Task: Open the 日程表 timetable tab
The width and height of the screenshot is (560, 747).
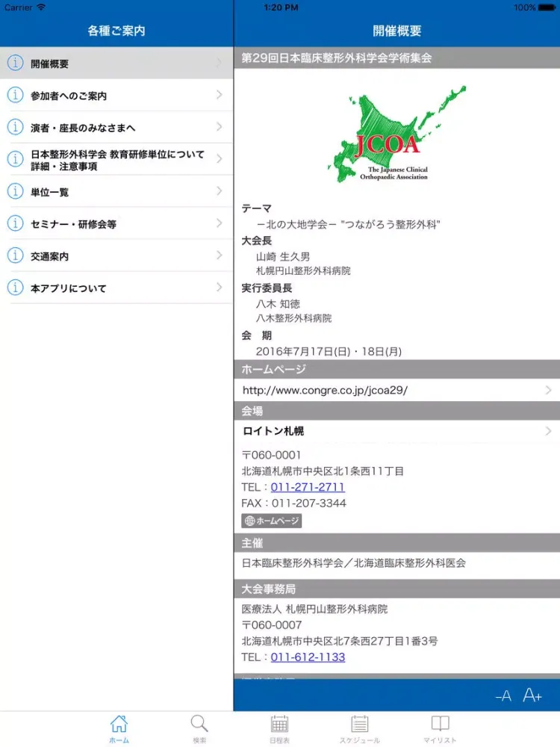Action: click(279, 729)
